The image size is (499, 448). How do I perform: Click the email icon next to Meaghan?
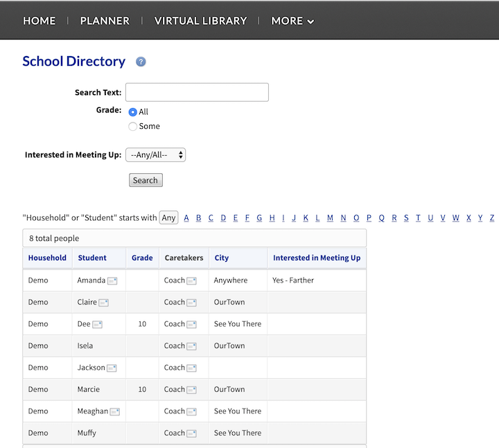click(115, 411)
